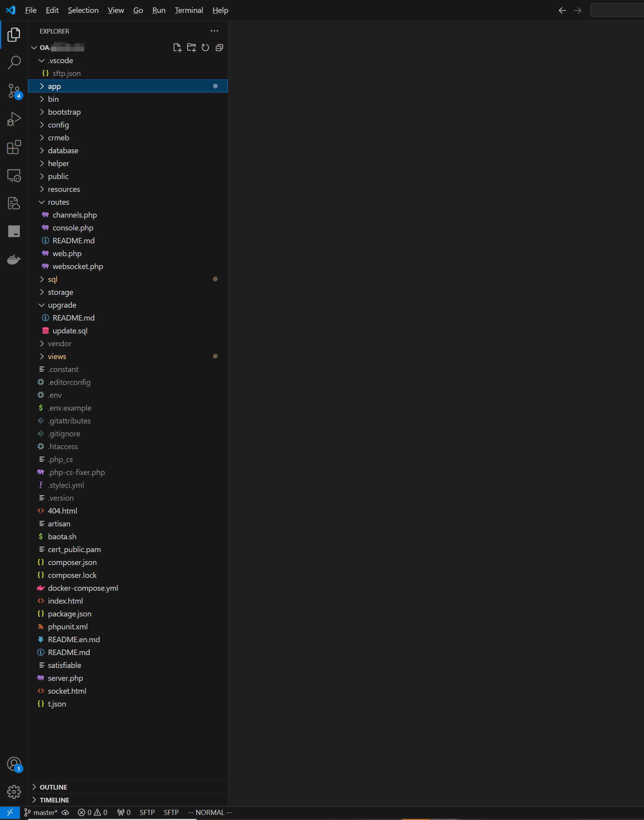Expand the database folder
The image size is (644, 820).
coord(128,151)
